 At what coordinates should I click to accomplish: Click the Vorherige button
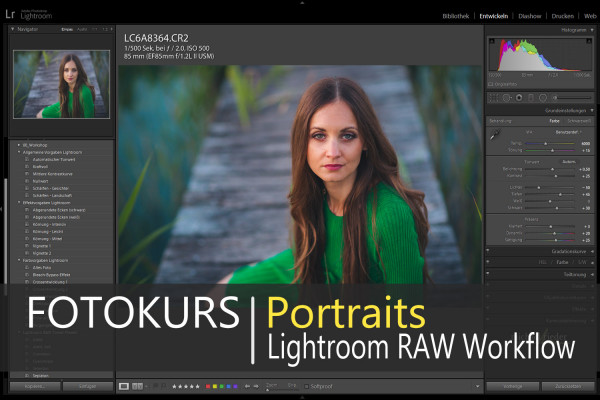(512, 387)
